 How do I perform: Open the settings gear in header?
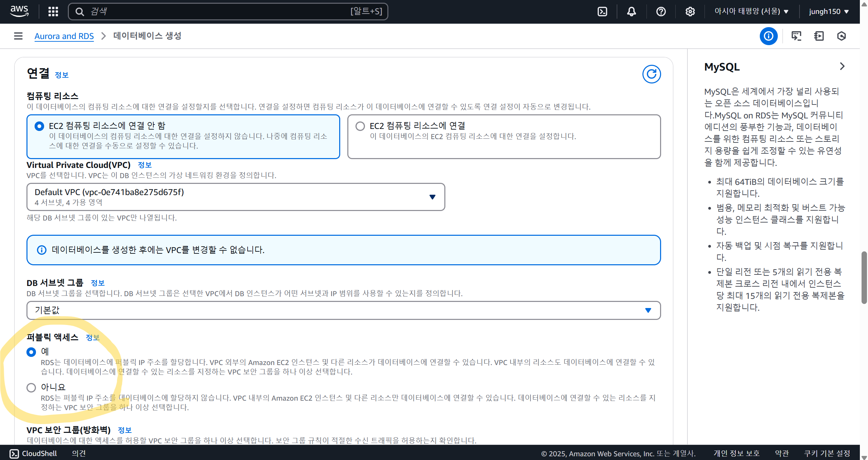[x=690, y=12]
